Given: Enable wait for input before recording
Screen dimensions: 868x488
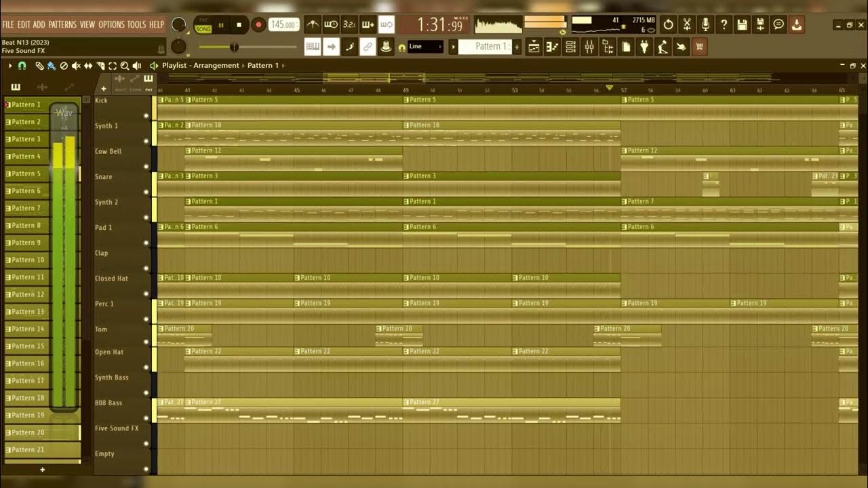Looking at the screenshot, I should click(331, 25).
